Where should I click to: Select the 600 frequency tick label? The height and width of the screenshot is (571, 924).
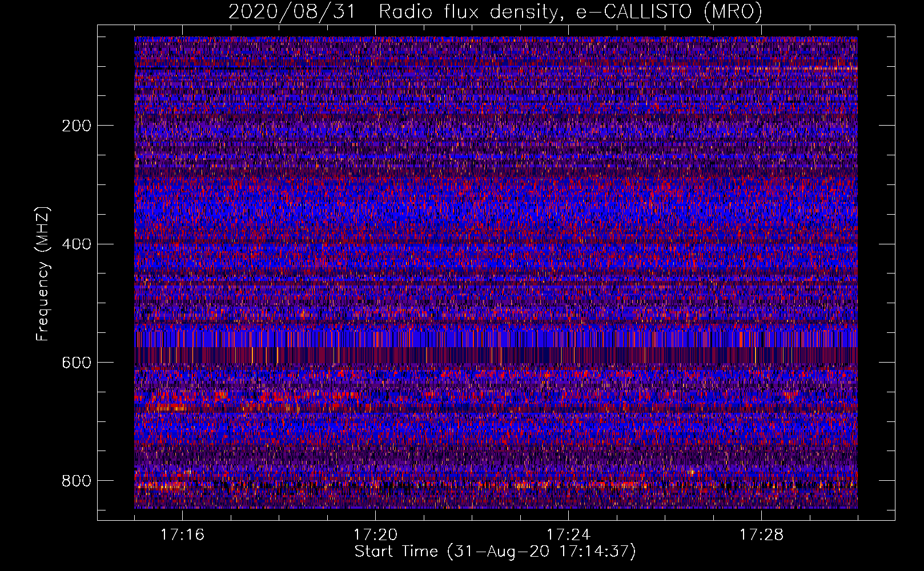(x=76, y=363)
